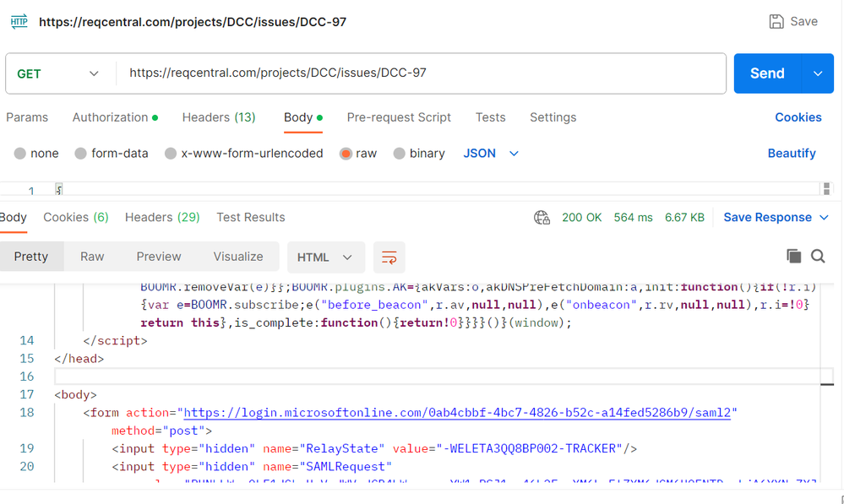
Task: Open the response Headers (29) tab
Action: (162, 217)
